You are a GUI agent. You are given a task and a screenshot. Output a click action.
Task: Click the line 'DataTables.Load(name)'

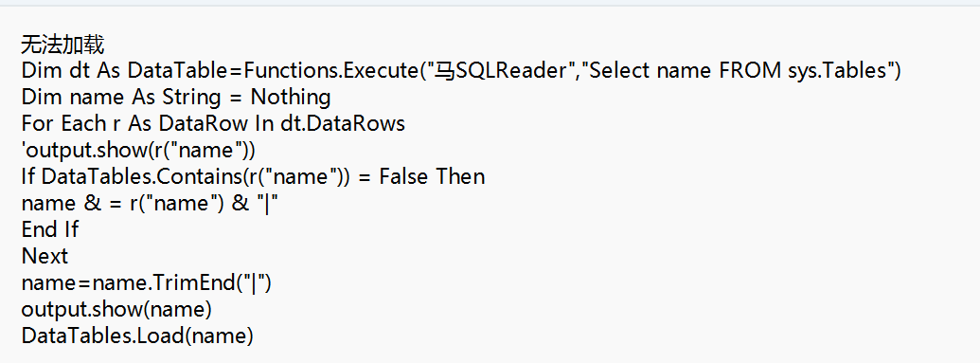(137, 336)
